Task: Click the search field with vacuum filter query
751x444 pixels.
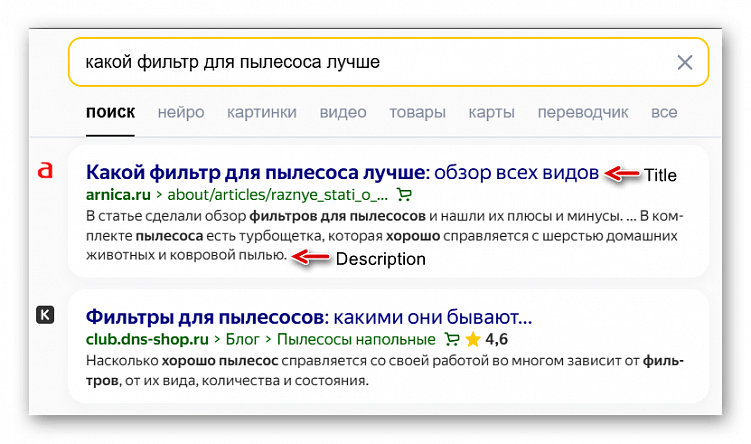Action: click(x=388, y=62)
